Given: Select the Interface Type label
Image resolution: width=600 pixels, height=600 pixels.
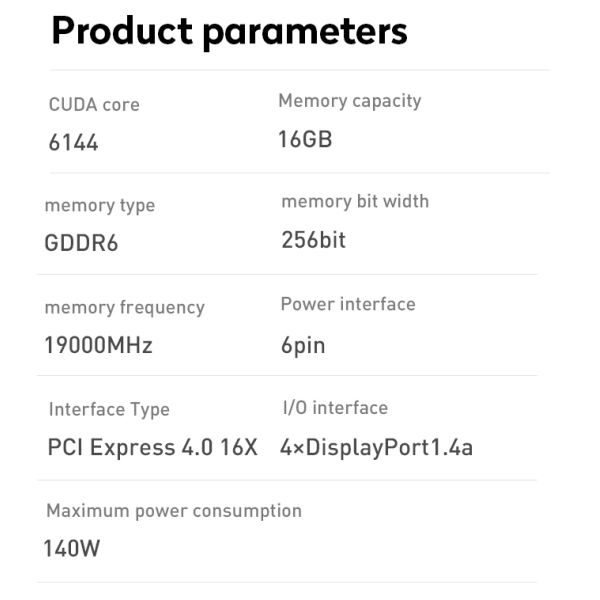Looking at the screenshot, I should click(x=109, y=410).
